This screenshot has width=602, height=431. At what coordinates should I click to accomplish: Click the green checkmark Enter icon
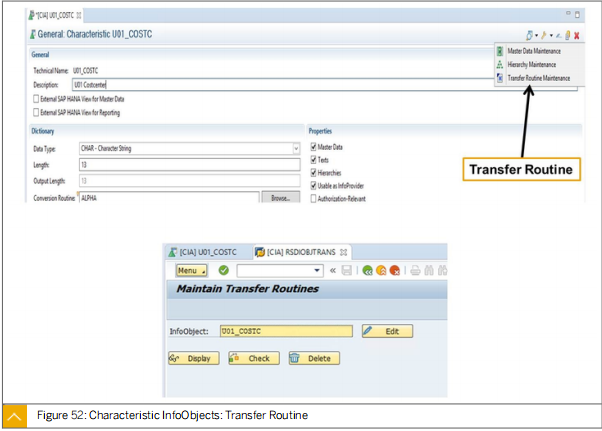(x=223, y=271)
